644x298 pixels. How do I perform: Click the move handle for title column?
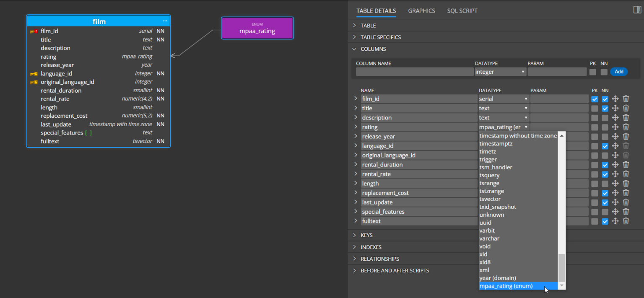click(x=615, y=108)
